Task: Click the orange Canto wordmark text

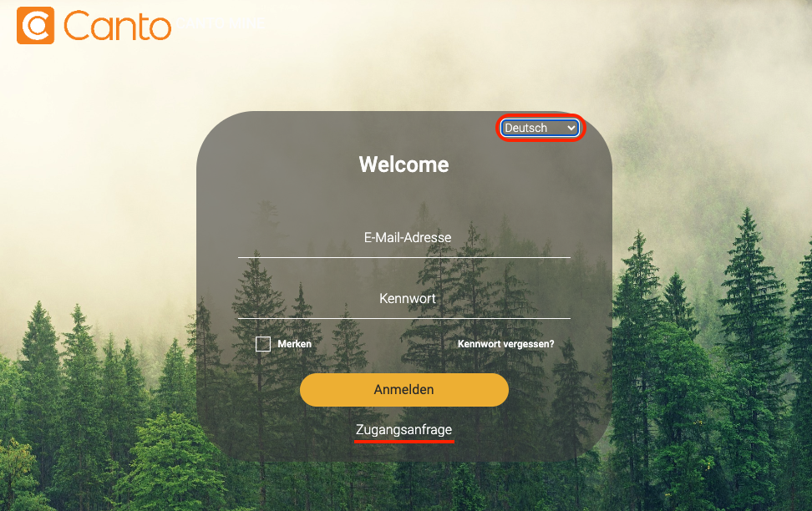Action: pos(118,26)
